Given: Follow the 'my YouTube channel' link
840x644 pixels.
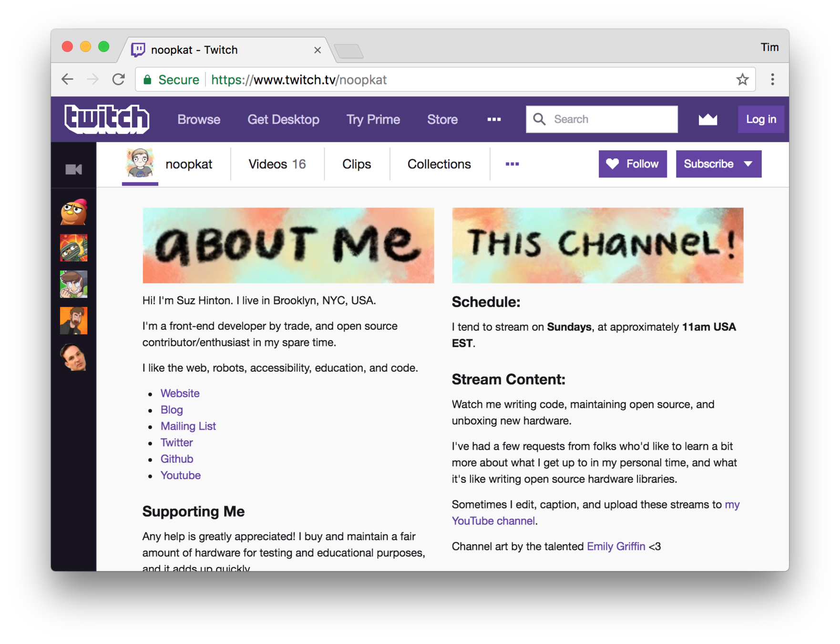Looking at the screenshot, I should 493,521.
